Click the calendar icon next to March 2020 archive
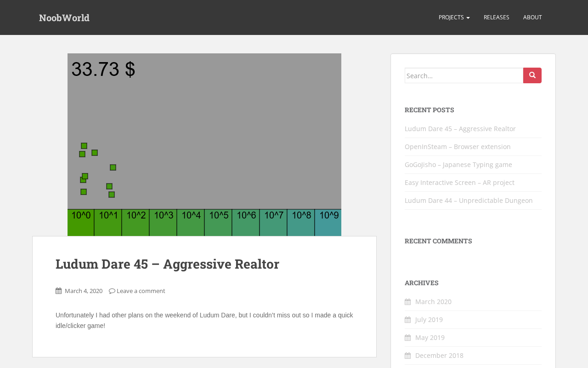The height and width of the screenshot is (368, 588). (x=407, y=302)
